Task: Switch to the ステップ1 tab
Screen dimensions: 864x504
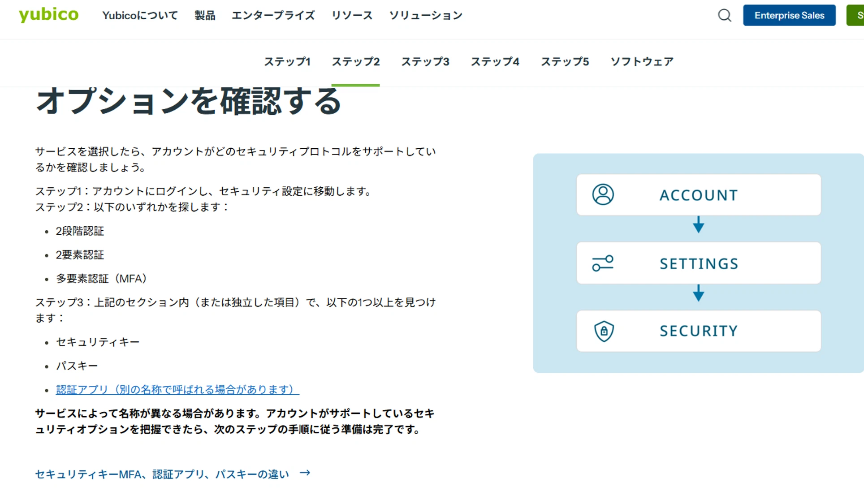Action: click(287, 62)
